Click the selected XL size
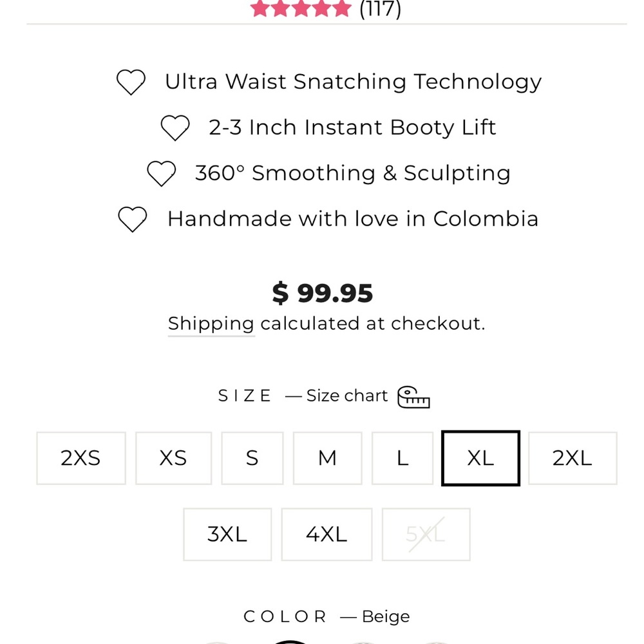This screenshot has height=644, width=644. (480, 458)
